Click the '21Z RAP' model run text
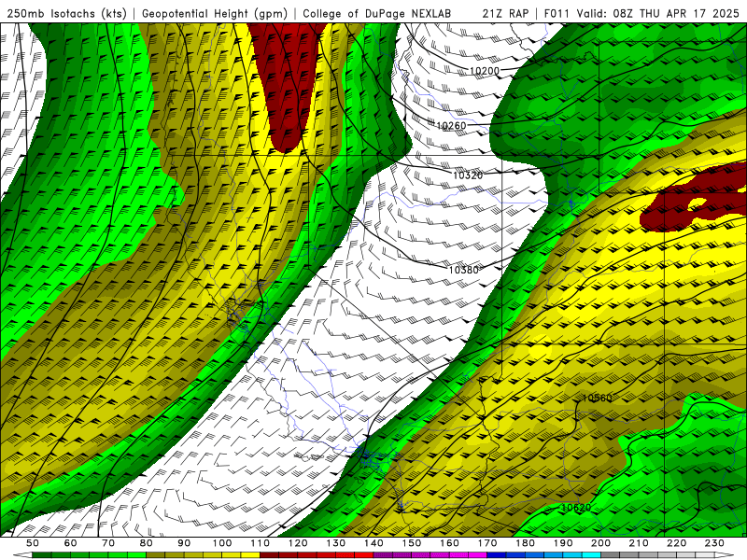 pyautogui.click(x=505, y=14)
